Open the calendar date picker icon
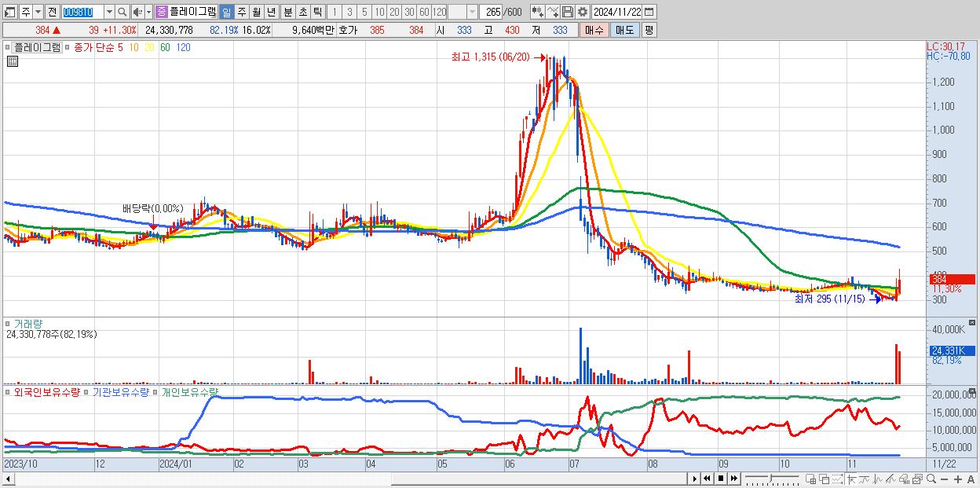This screenshot has width=980, height=488. coord(649,12)
